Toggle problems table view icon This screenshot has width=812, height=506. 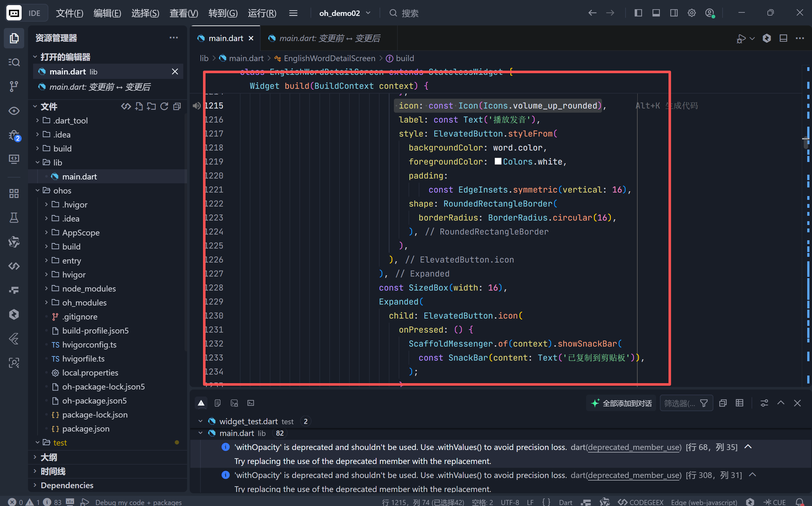pos(739,403)
